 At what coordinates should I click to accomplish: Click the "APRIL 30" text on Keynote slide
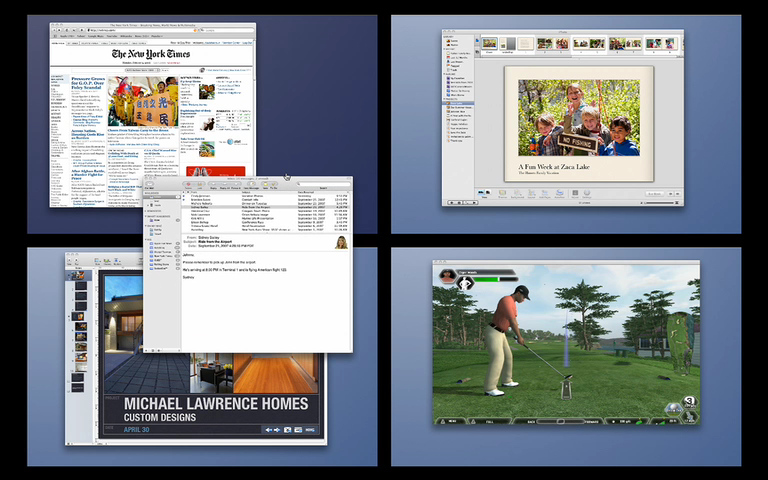click(x=137, y=430)
